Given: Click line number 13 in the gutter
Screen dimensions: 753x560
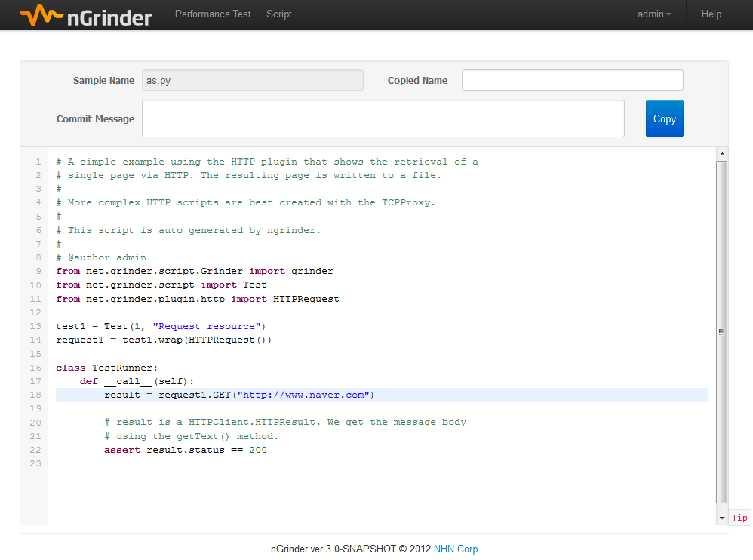Looking at the screenshot, I should (x=35, y=327).
